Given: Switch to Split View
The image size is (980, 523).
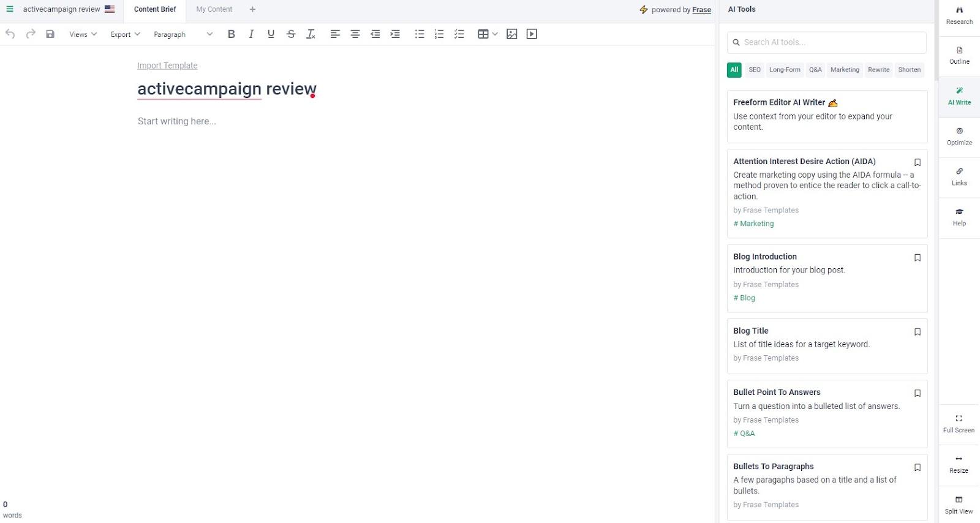Looking at the screenshot, I should pyautogui.click(x=959, y=505).
